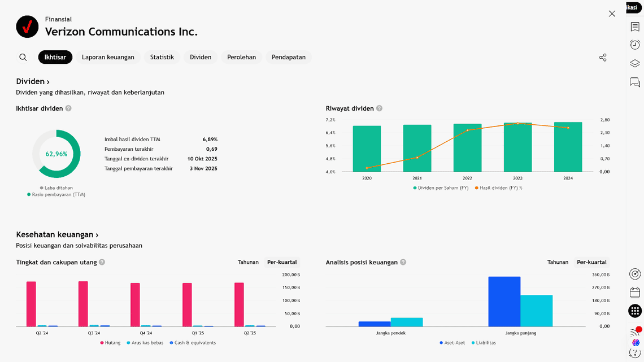
Task: Switch debt chart to Per-kuartal
Action: (282, 262)
